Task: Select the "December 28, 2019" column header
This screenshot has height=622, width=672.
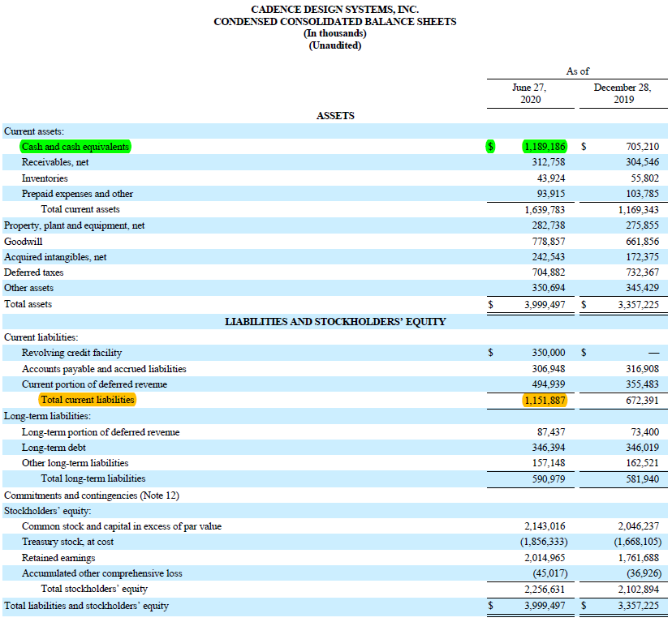Action: click(x=622, y=93)
